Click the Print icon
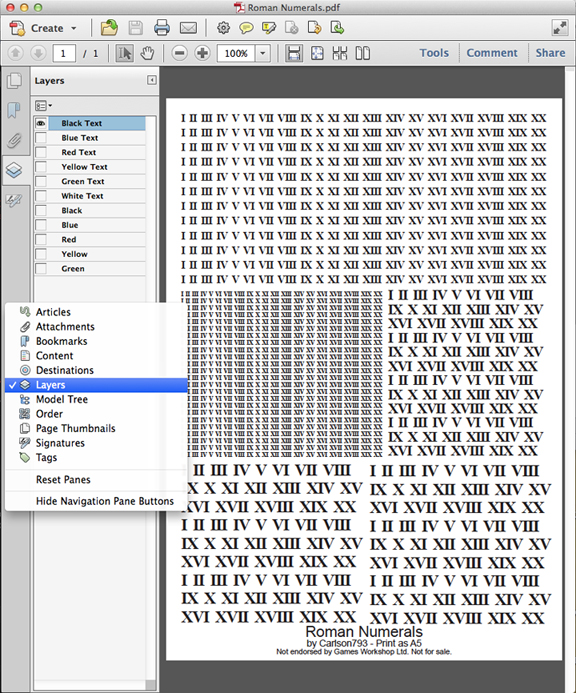576x693 pixels. [x=162, y=28]
